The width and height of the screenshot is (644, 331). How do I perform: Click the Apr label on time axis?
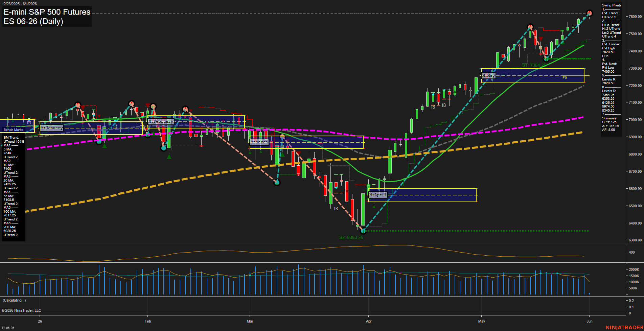pyautogui.click(x=369, y=321)
